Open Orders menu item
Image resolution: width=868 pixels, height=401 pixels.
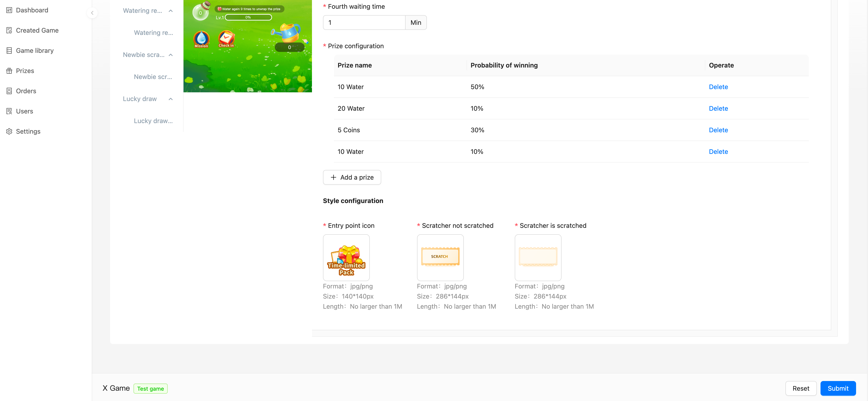click(26, 91)
